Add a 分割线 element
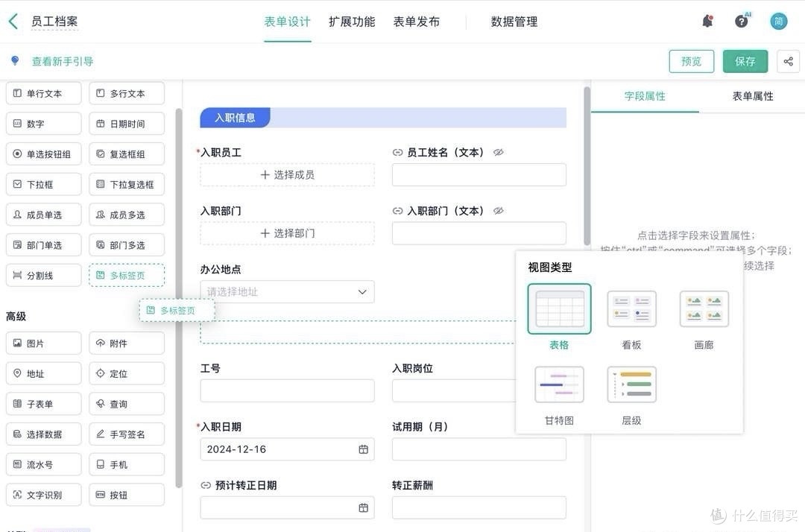 [44, 275]
